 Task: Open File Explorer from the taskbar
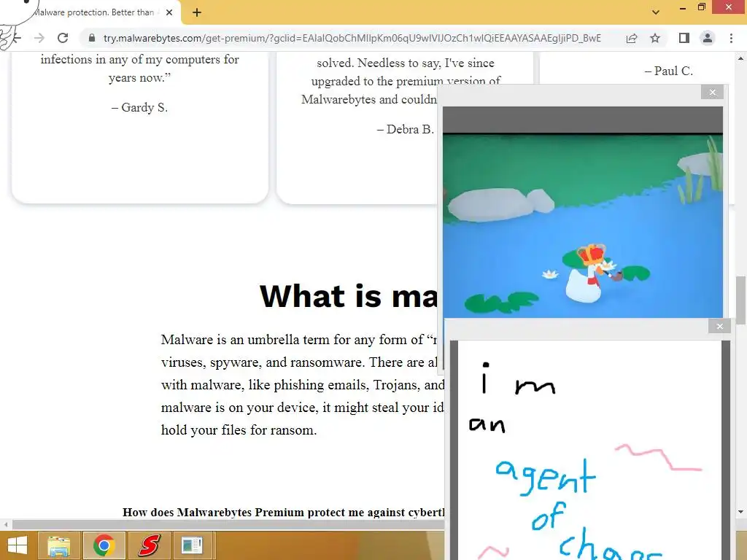[59, 545]
